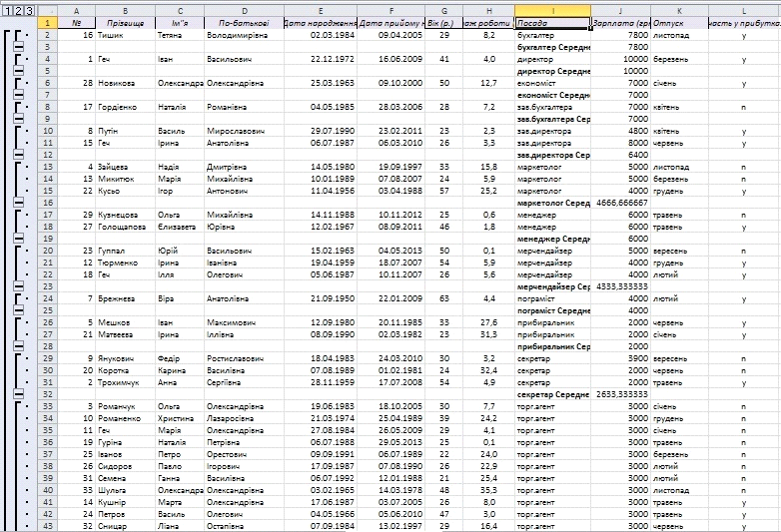
Task: Click the По-батькові header cell
Action: 244,23
